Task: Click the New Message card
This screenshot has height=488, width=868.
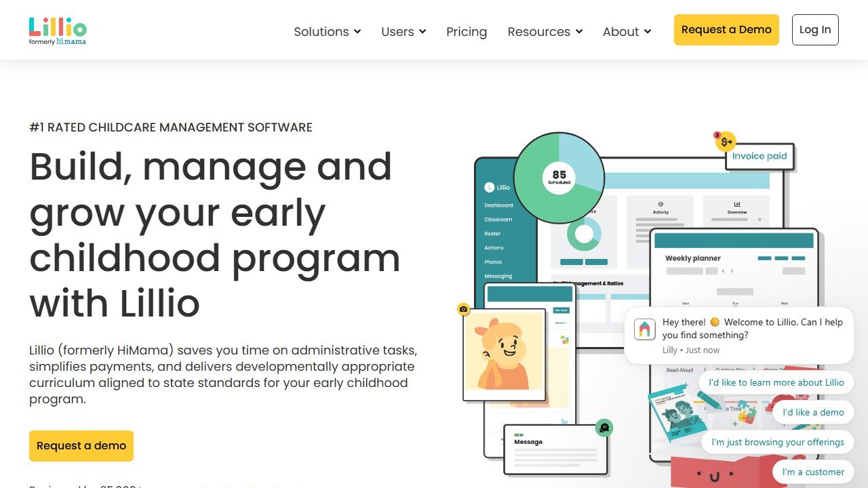Action: [x=555, y=449]
